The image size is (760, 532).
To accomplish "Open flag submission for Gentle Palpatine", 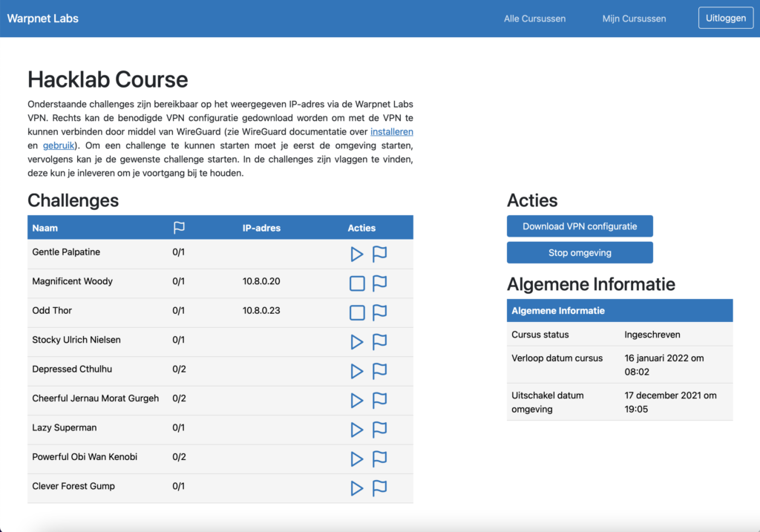I will point(379,254).
